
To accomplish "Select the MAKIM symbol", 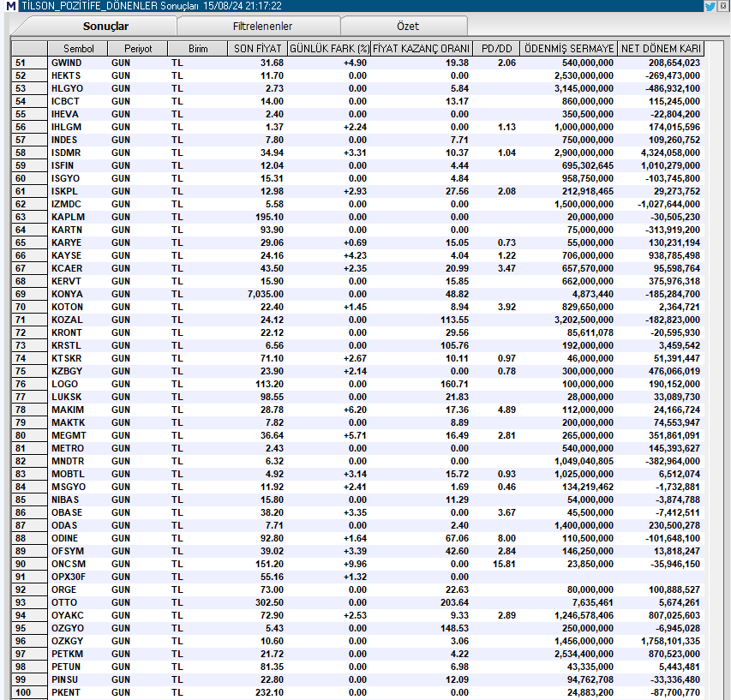I will click(x=68, y=410).
